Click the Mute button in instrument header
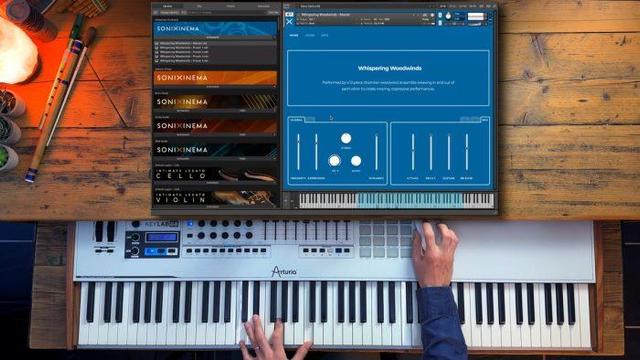This screenshot has width=640, height=360. pyautogui.click(x=440, y=23)
